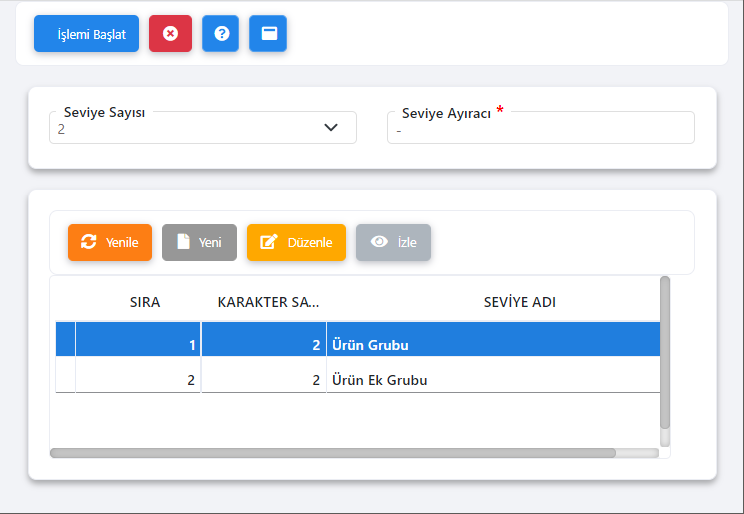Viewport: 744px width, 514px height.
Task: Create new level with Yeni button
Action: coord(199,243)
